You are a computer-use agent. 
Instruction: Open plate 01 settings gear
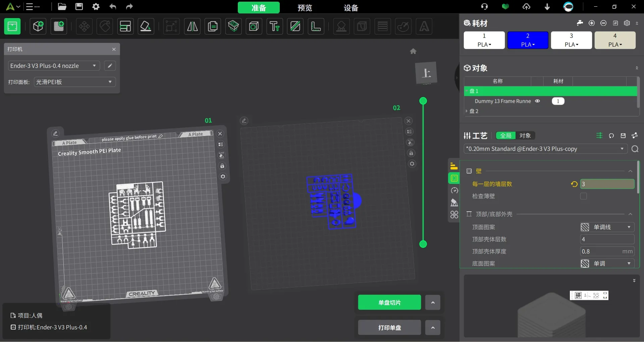[x=223, y=177]
